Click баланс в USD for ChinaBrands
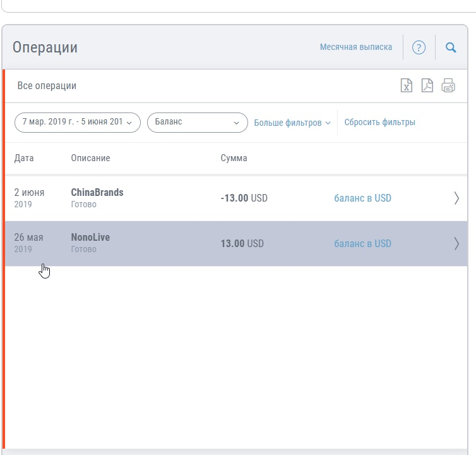The image size is (476, 455). click(362, 198)
